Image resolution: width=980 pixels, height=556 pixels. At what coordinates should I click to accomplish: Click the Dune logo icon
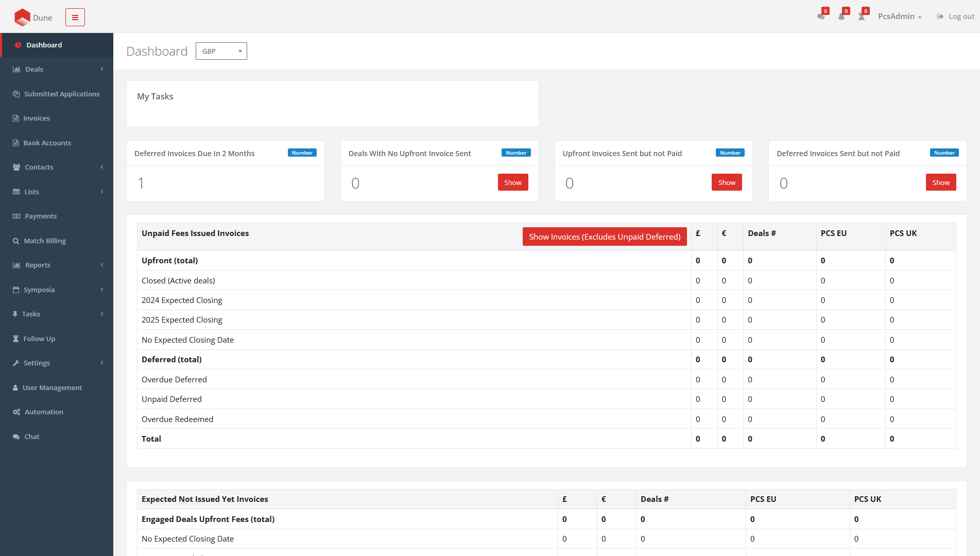tap(22, 18)
